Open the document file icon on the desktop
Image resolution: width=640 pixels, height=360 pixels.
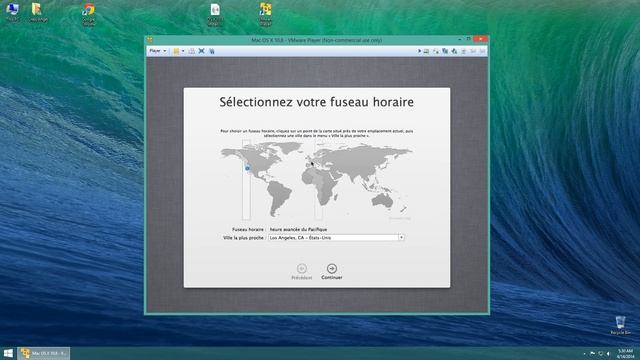coord(215,14)
